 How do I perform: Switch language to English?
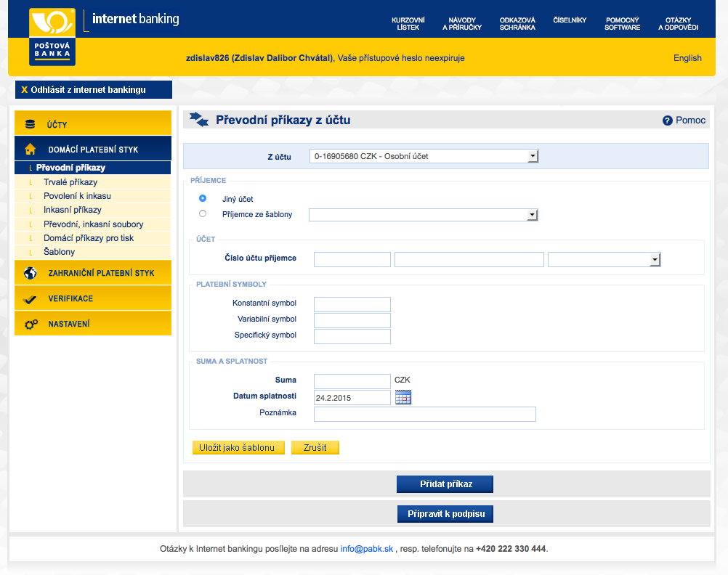click(x=687, y=58)
